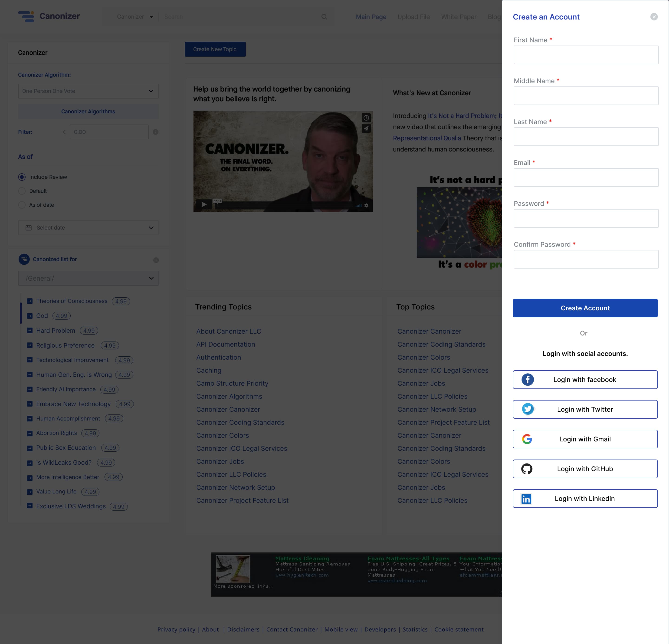Screen dimensions: 669x644
Task: Open Camp Structure Priority link
Action: (x=232, y=383)
